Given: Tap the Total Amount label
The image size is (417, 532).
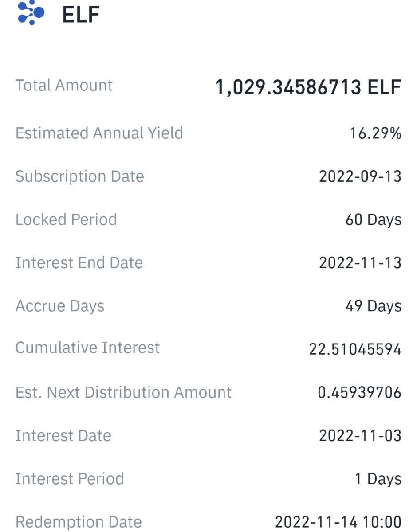Looking at the screenshot, I should [x=64, y=85].
